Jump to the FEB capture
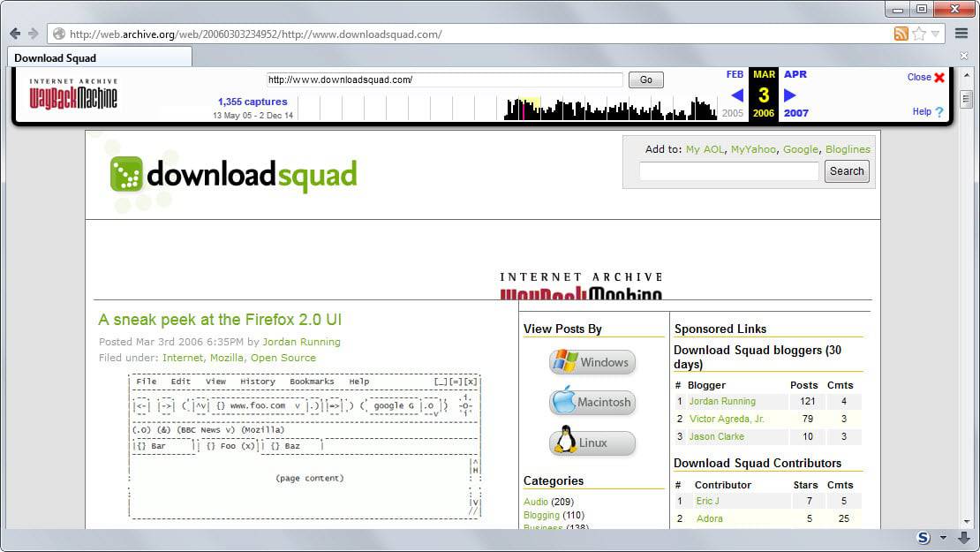The width and height of the screenshot is (980, 552). pos(735,74)
